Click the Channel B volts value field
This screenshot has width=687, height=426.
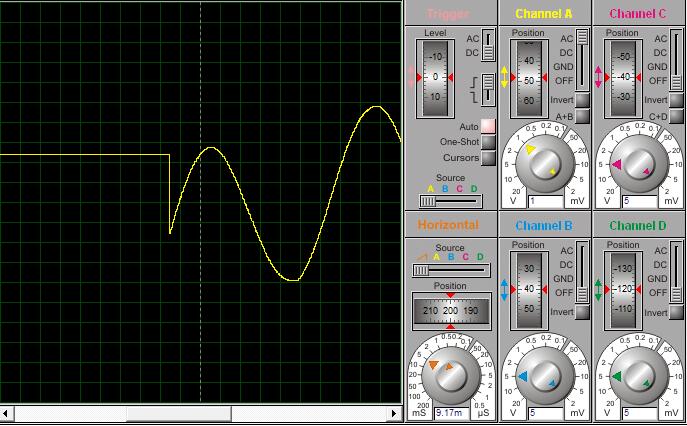click(x=545, y=413)
